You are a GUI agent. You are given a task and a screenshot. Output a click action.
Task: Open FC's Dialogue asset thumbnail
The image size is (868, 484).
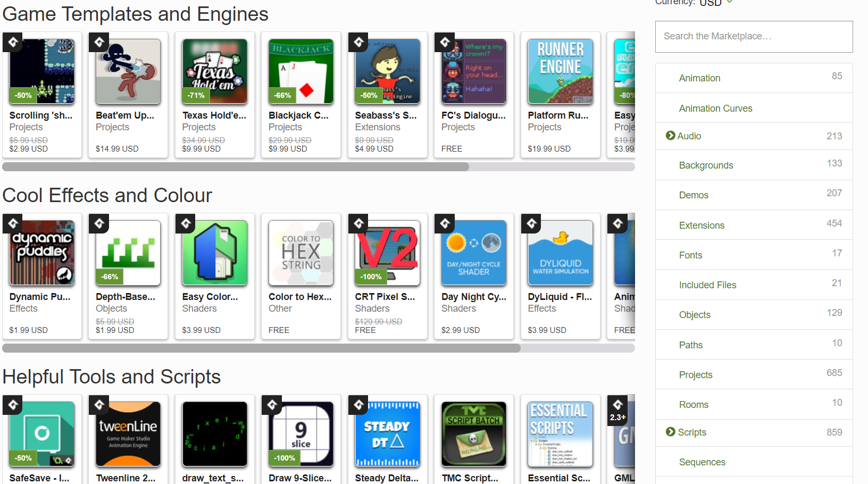[x=474, y=71]
